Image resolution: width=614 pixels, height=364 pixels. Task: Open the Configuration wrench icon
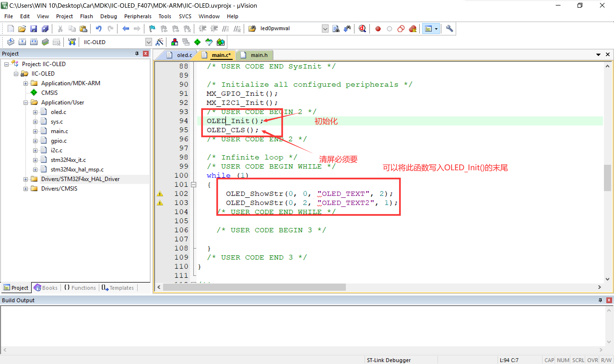point(449,29)
